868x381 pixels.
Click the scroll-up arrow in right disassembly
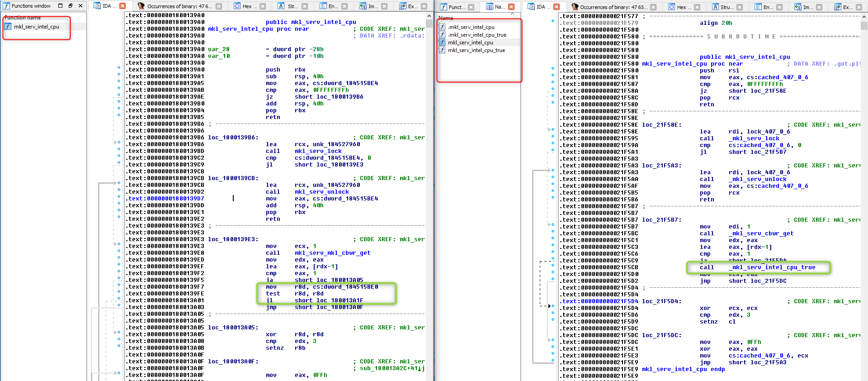tap(864, 16)
